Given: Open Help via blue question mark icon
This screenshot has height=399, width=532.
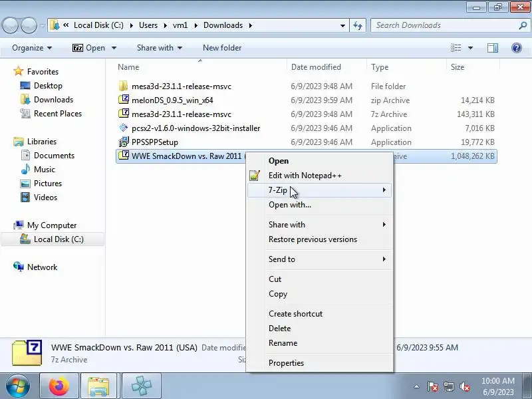Looking at the screenshot, I should (517, 48).
